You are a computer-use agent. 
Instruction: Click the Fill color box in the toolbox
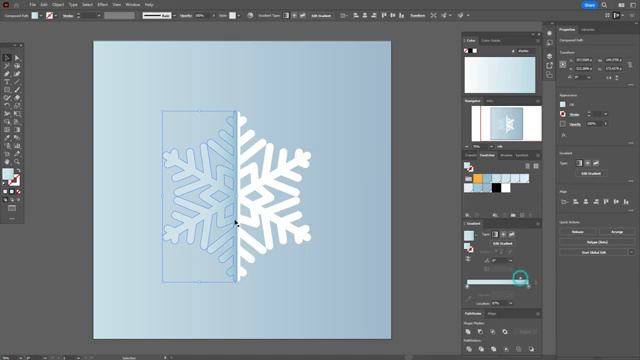[x=8, y=173]
